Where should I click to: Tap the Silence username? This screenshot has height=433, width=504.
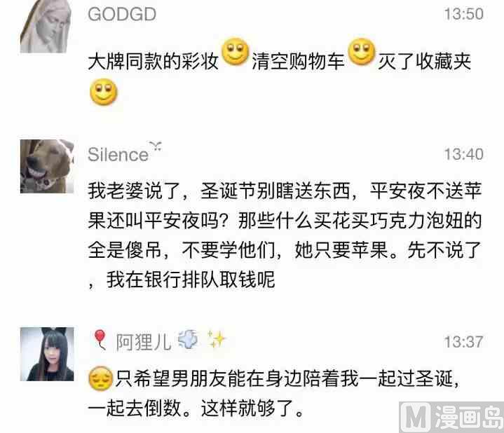pyautogui.click(x=118, y=155)
